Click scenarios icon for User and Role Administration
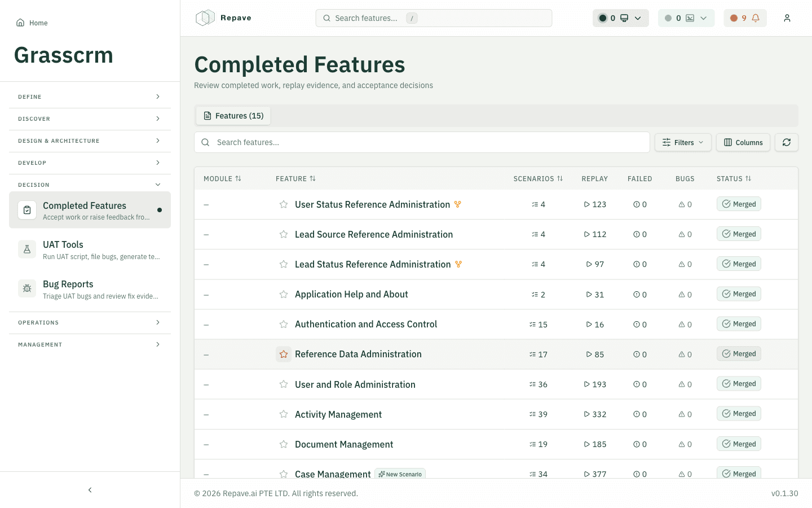This screenshot has width=812, height=508. coord(532,384)
